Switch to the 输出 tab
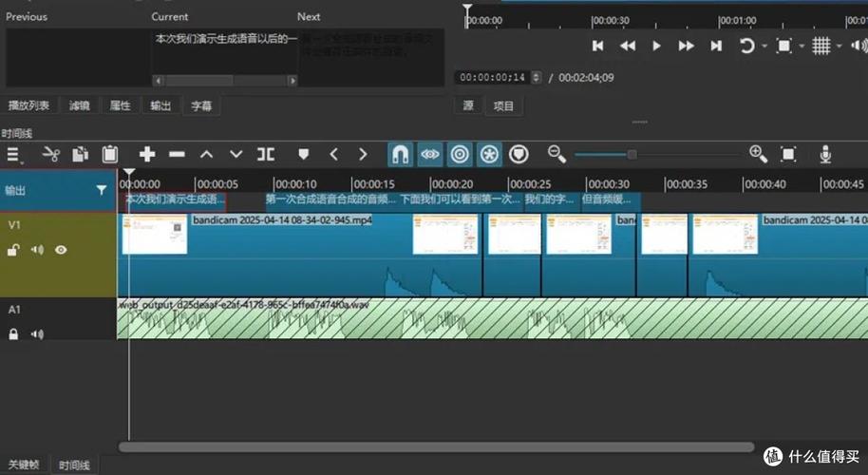 (160, 105)
